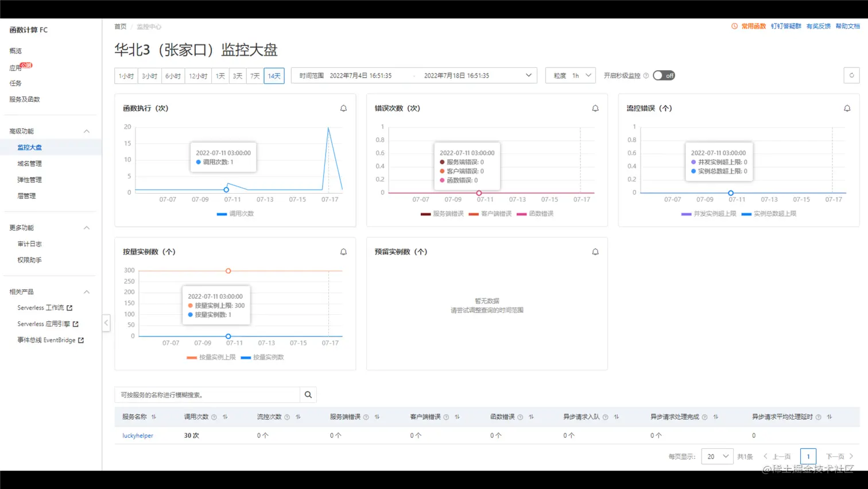Open the 每页显示 20 page size dropdown
Screen dimensions: 868x489
(717, 456)
